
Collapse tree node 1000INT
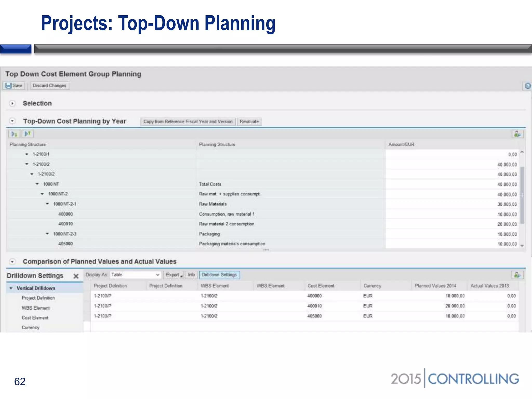[x=37, y=184]
